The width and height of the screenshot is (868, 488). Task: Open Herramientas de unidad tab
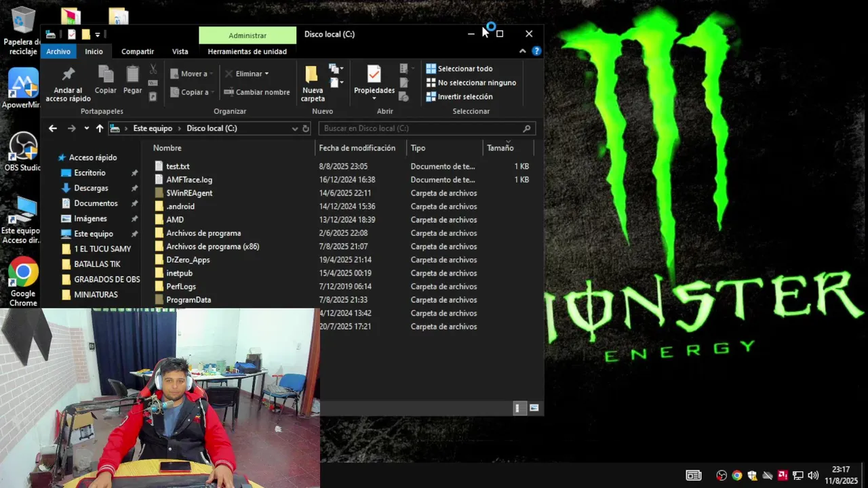pos(247,51)
